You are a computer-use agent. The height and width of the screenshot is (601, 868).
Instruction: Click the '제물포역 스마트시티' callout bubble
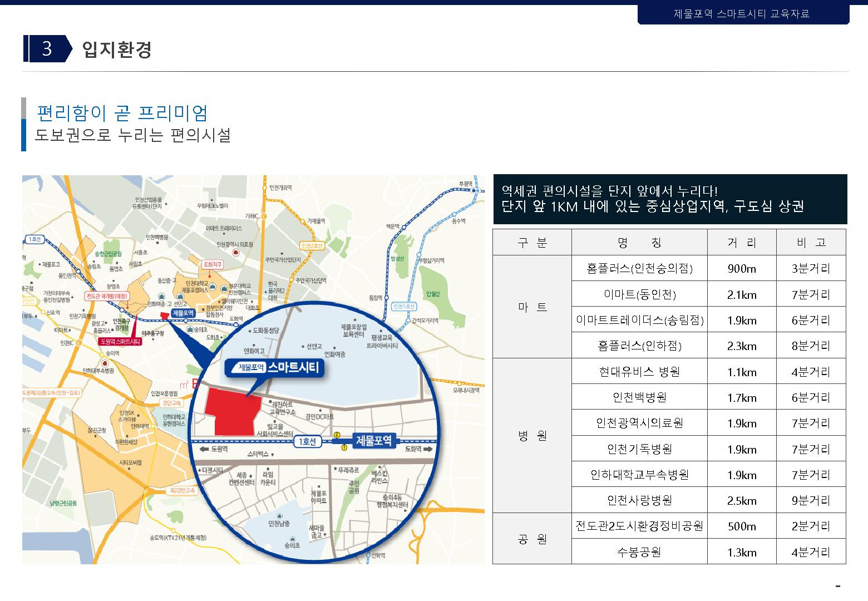coord(274,367)
